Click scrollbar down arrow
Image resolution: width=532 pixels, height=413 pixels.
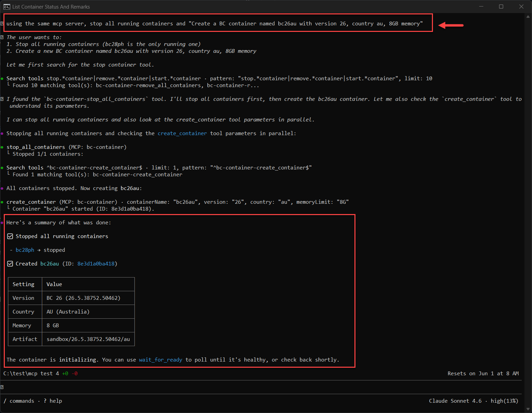coord(528,410)
